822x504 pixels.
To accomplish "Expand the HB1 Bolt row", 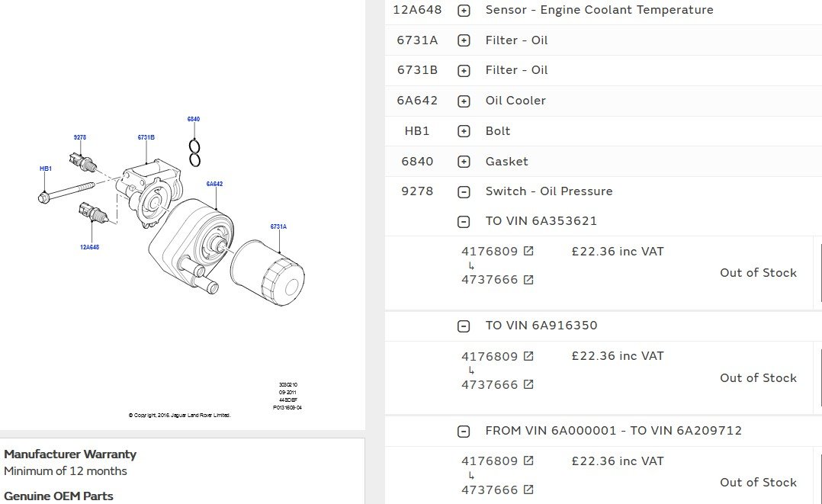I will tap(464, 131).
